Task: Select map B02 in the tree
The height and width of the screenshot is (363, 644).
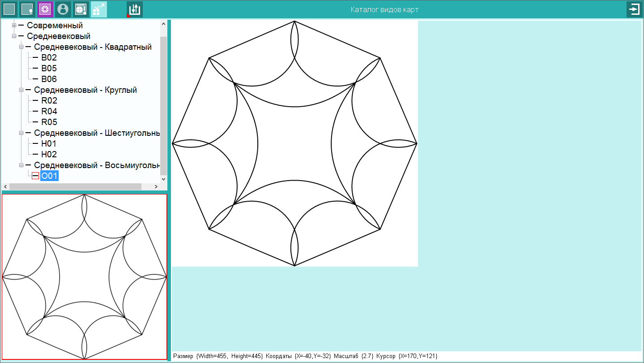Action: click(x=49, y=58)
